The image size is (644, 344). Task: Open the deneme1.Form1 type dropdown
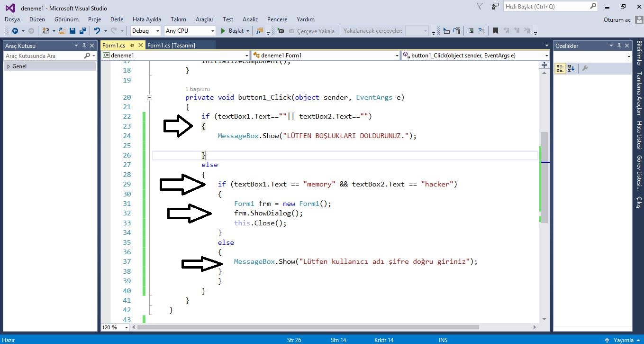click(397, 56)
